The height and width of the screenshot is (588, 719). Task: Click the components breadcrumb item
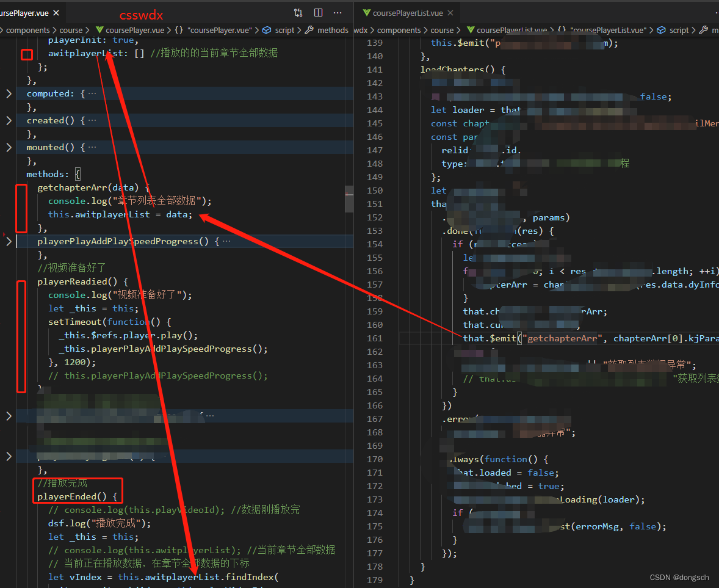coord(27,29)
